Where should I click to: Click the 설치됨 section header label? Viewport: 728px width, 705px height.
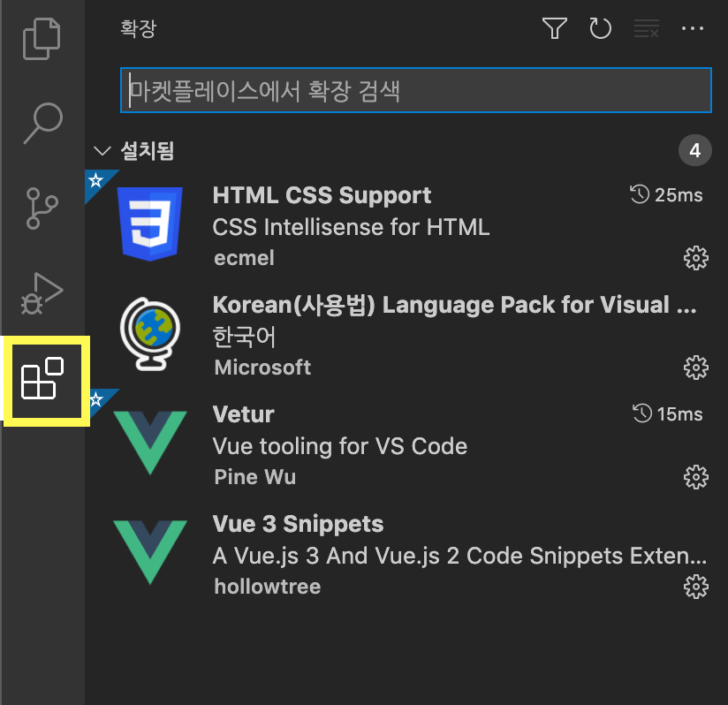[x=148, y=151]
